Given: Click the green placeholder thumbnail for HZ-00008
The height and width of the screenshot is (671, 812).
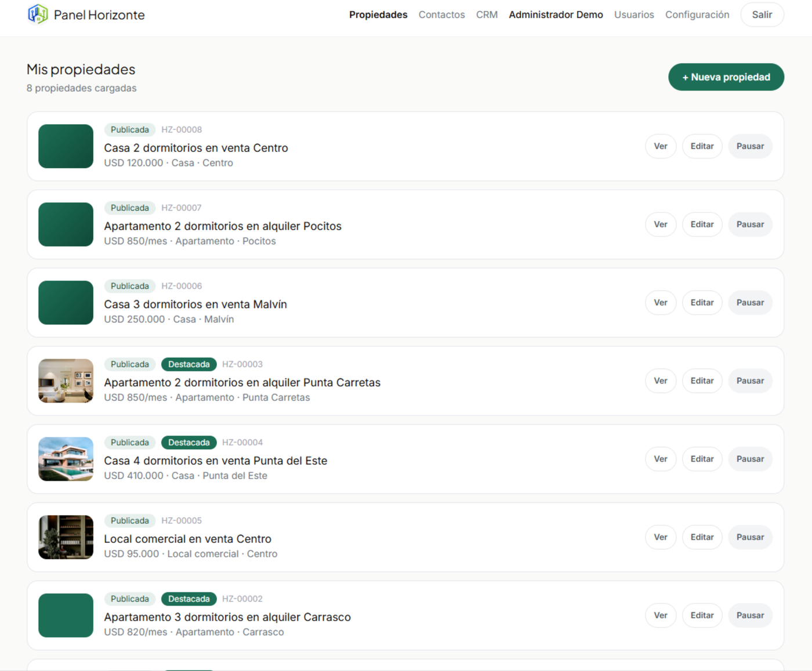Looking at the screenshot, I should click(x=66, y=146).
